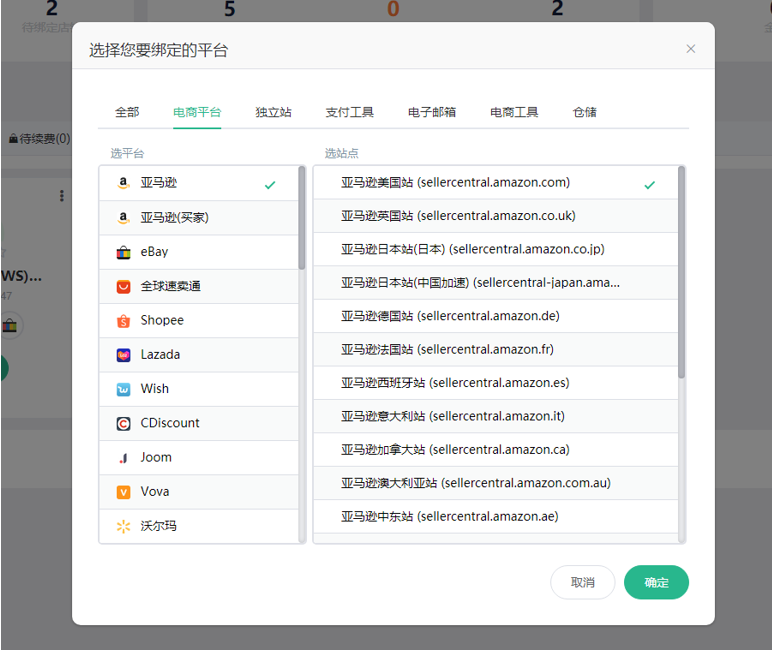Switch to the 仓储 tab
Image resolution: width=772 pixels, height=652 pixels.
[x=585, y=112]
